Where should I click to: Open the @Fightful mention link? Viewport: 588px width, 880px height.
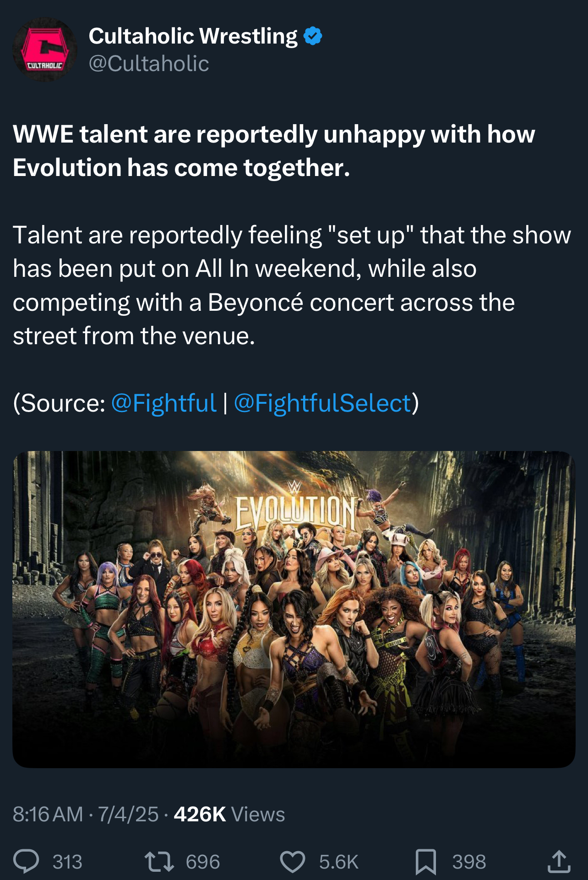coord(163,403)
